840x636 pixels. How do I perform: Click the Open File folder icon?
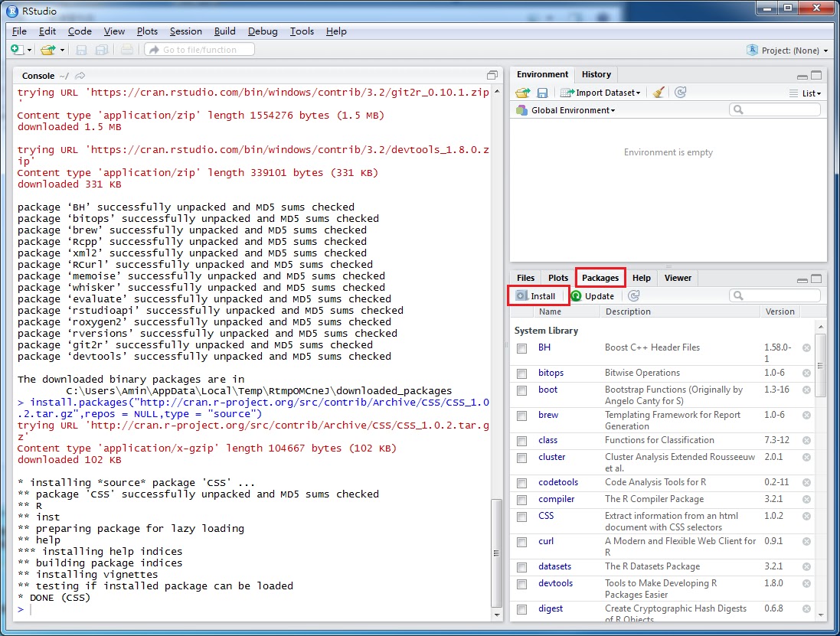(48, 50)
